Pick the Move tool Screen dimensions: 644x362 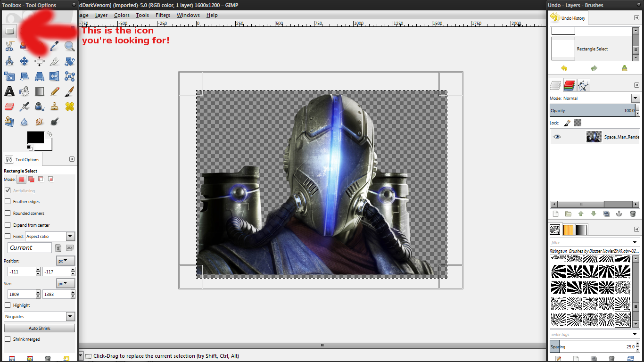click(25, 61)
